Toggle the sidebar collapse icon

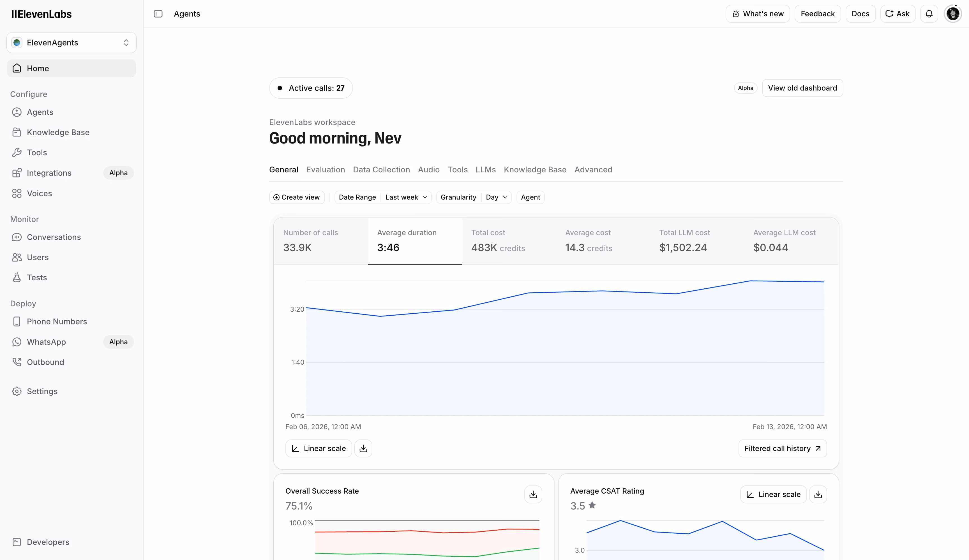(158, 14)
